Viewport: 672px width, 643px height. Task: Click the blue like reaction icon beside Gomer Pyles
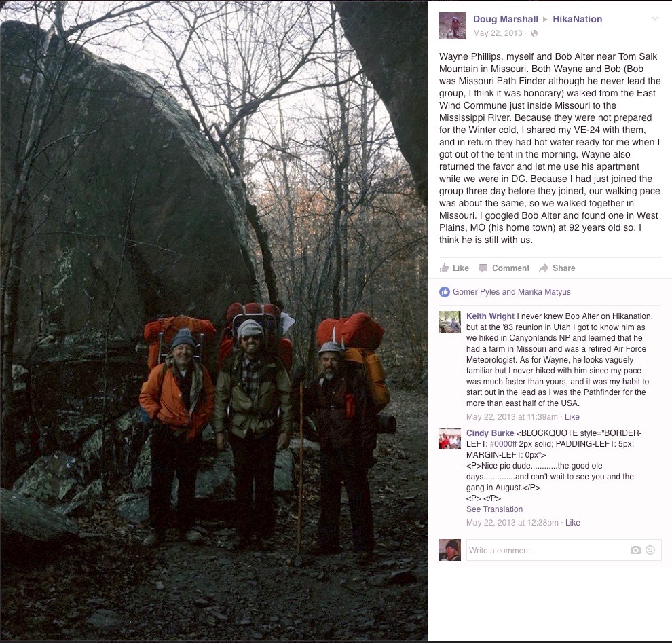[445, 292]
